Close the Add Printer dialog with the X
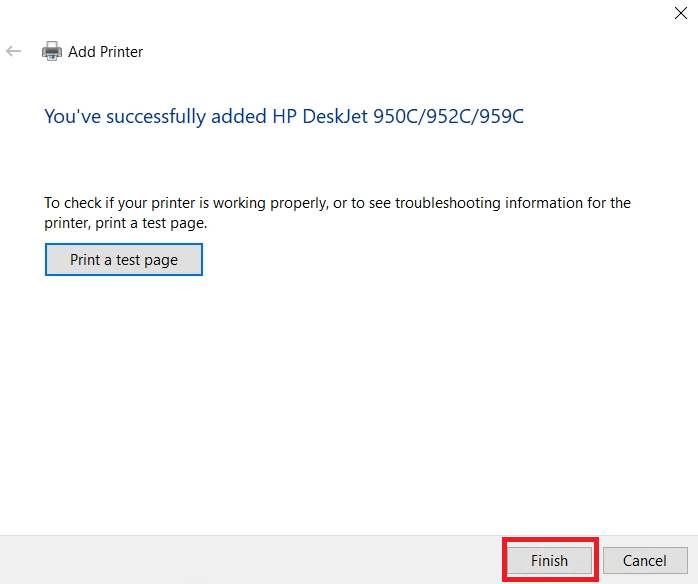This screenshot has height=584, width=698. click(x=681, y=13)
